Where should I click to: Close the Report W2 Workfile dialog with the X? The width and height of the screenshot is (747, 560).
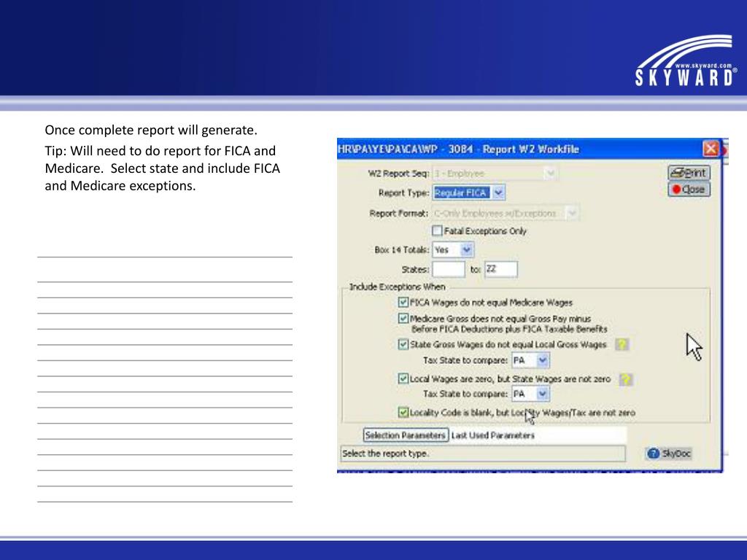(711, 149)
